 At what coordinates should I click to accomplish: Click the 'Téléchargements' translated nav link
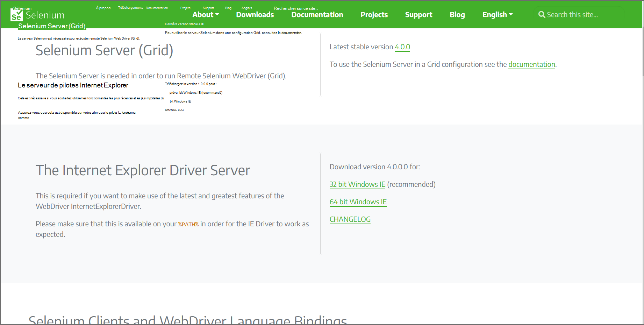tap(130, 7)
